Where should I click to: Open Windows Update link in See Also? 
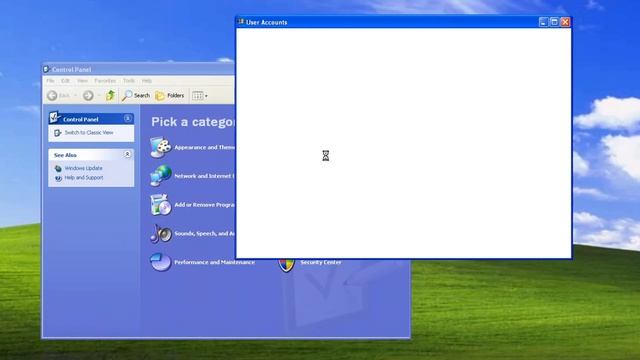tap(84, 168)
